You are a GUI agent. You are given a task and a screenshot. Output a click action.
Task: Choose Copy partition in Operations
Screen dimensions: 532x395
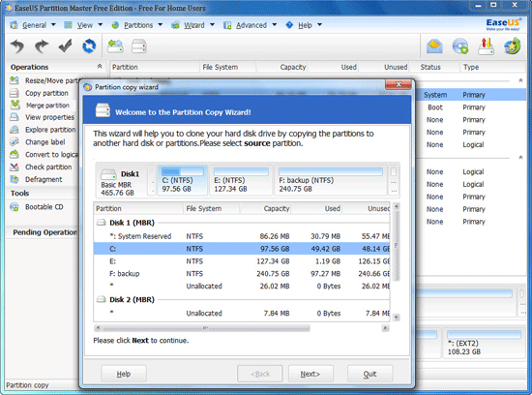point(40,93)
